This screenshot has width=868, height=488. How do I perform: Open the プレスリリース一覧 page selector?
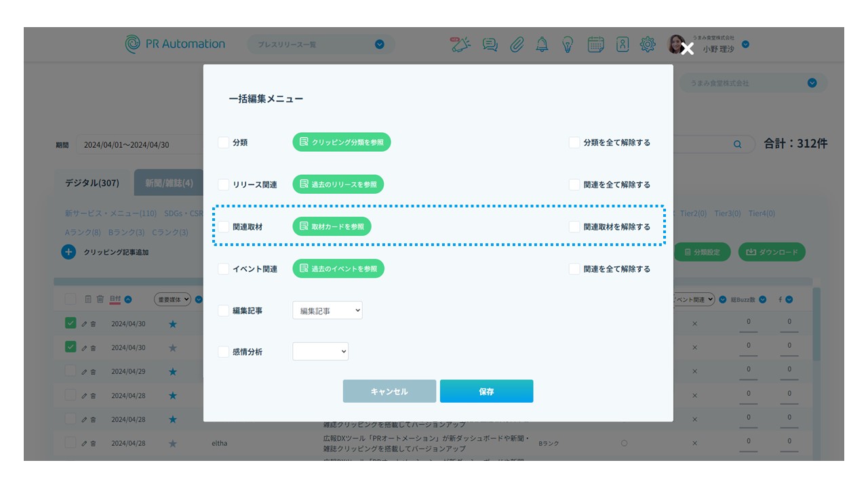point(321,45)
